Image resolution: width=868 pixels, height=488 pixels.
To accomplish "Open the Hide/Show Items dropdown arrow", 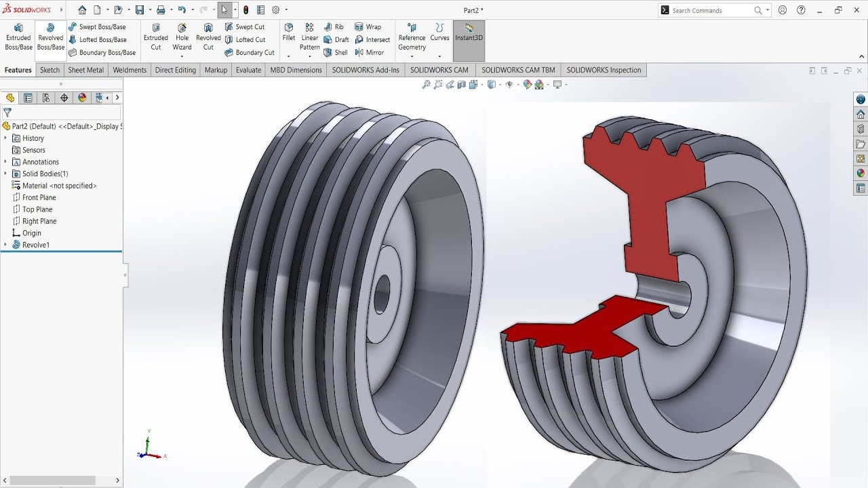I will pyautogui.click(x=518, y=85).
